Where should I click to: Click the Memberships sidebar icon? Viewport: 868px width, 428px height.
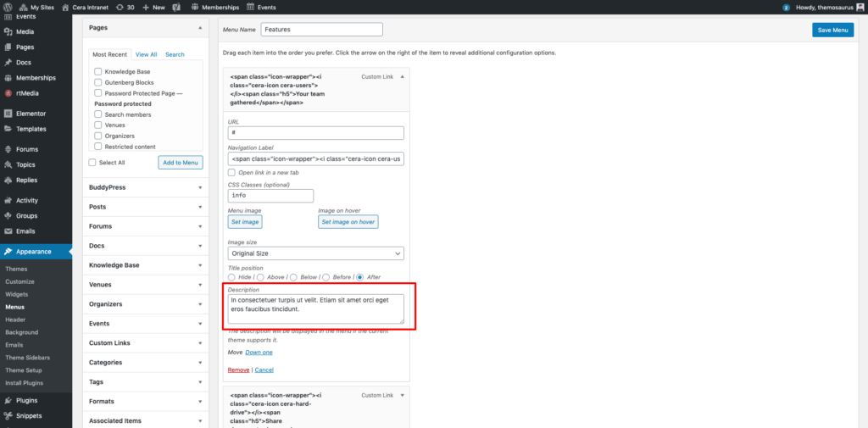click(8, 78)
